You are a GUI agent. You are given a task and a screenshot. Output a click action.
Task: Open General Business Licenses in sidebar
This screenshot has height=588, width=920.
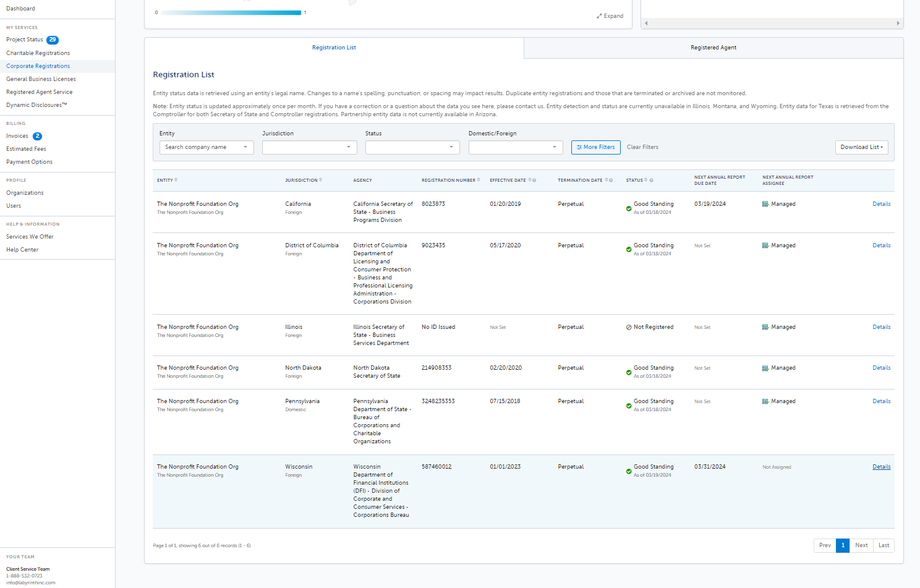coord(41,79)
